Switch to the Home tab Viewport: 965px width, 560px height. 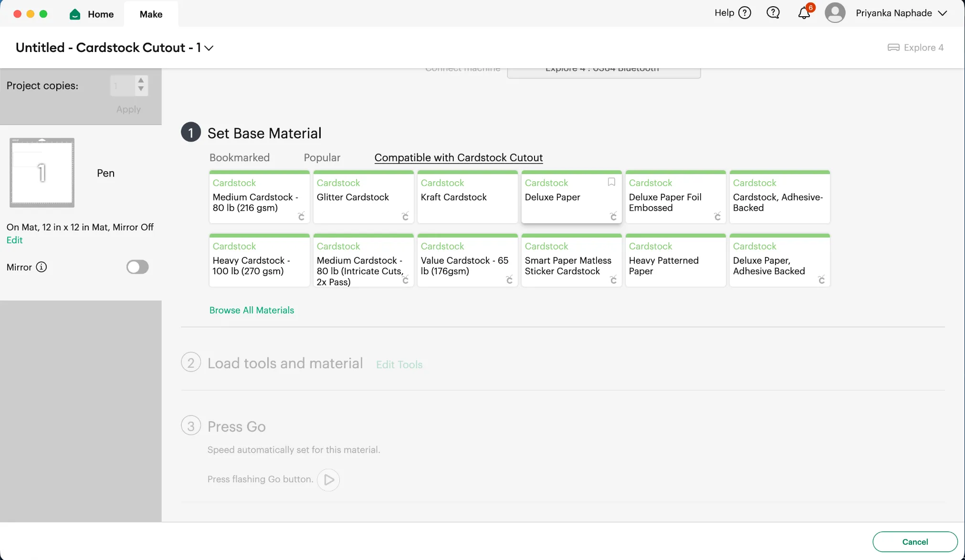pyautogui.click(x=92, y=14)
